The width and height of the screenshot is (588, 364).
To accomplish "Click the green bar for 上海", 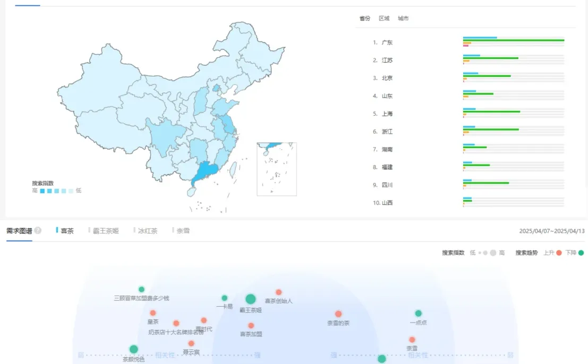I will point(491,111).
